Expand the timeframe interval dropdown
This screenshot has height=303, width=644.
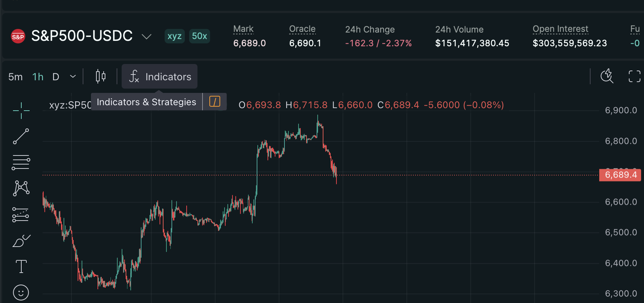pos(73,76)
